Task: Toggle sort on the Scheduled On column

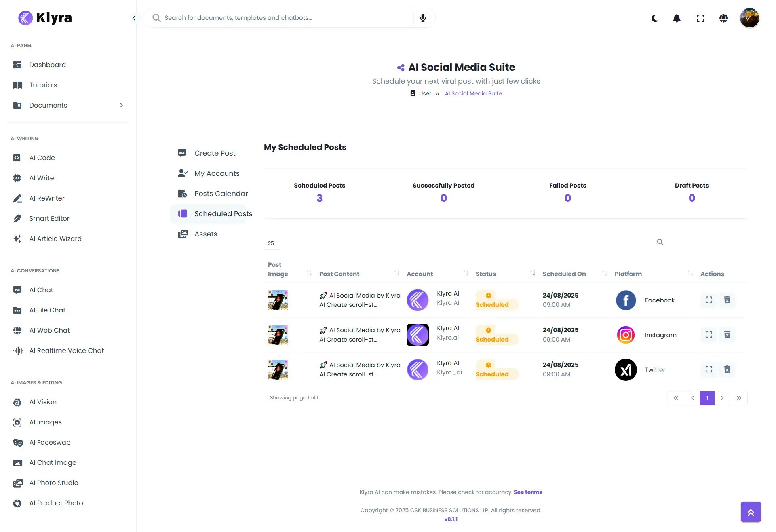Action: click(605, 273)
